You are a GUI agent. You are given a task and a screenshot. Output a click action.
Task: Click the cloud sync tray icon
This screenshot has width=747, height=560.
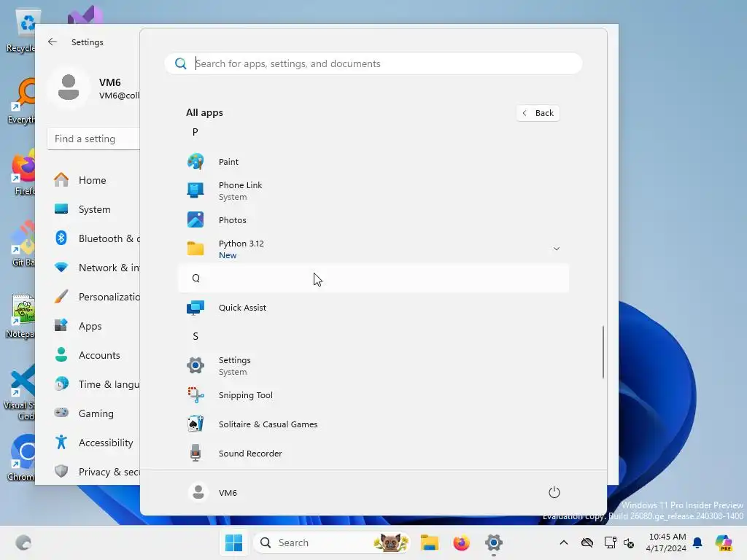(x=587, y=542)
